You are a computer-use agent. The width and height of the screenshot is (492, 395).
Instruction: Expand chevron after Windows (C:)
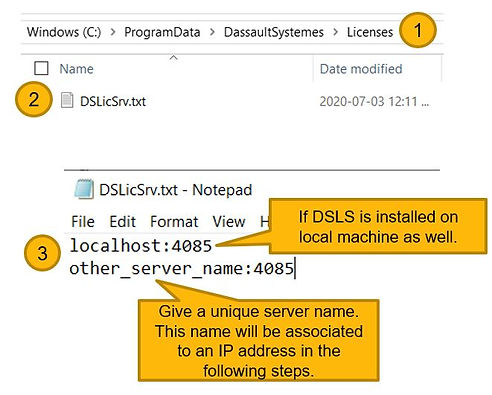pyautogui.click(x=113, y=32)
